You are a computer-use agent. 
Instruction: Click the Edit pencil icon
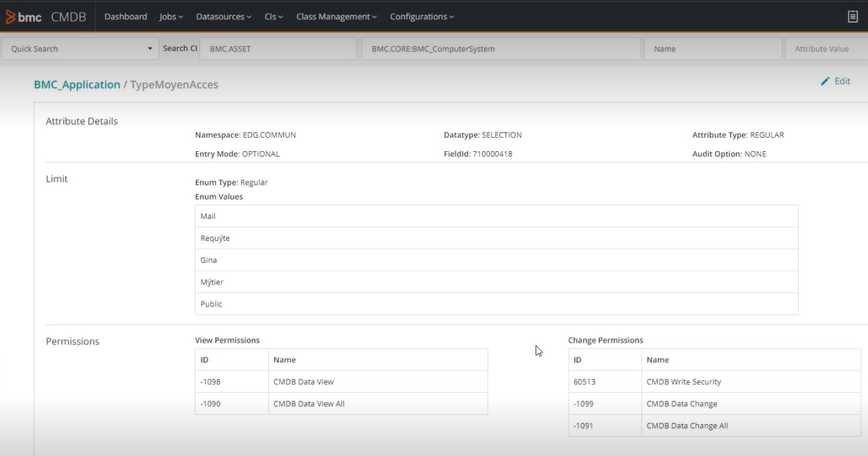pos(825,81)
